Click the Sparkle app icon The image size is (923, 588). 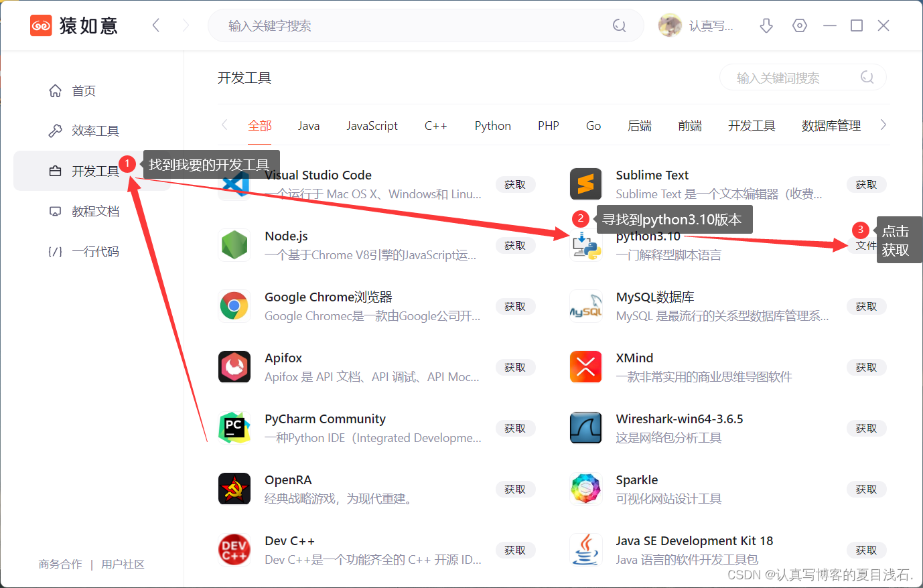586,489
